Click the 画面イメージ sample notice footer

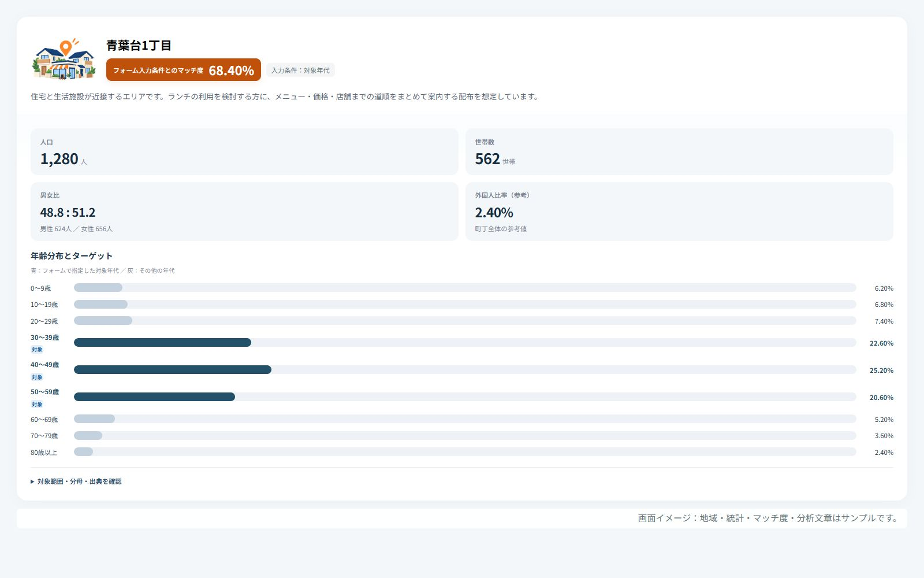769,518
